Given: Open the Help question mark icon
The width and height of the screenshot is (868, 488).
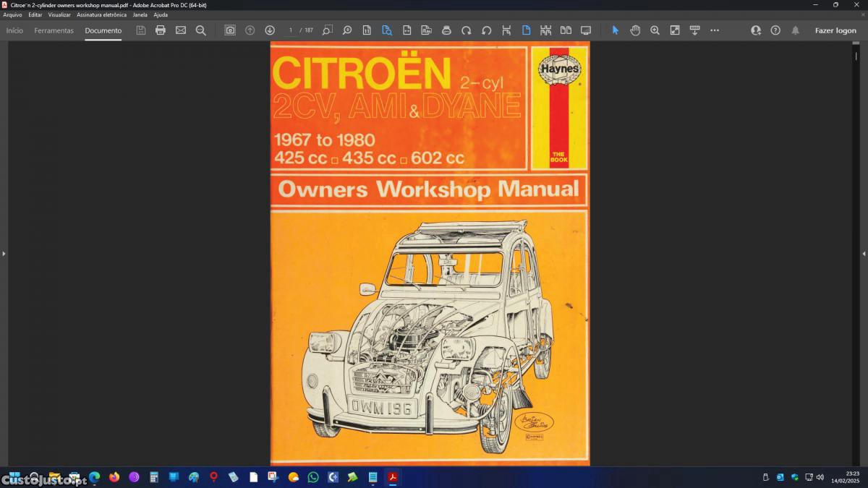Looking at the screenshot, I should (775, 30).
